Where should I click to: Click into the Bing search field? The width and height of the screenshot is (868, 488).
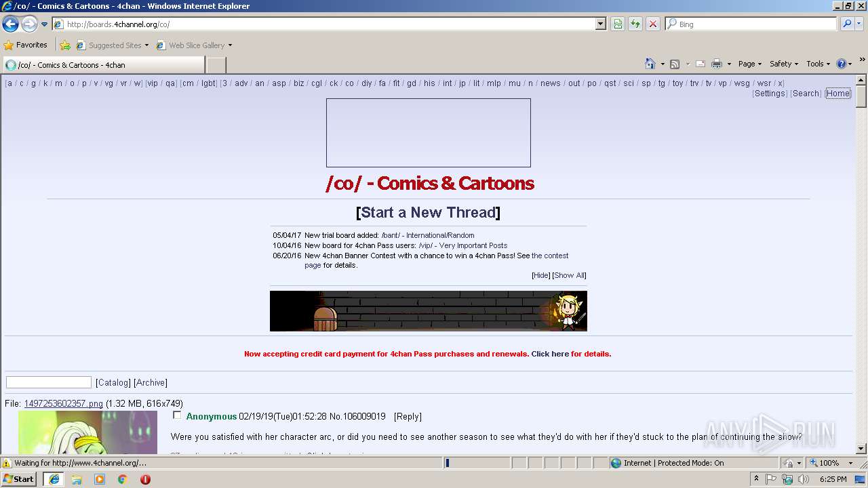coord(751,24)
